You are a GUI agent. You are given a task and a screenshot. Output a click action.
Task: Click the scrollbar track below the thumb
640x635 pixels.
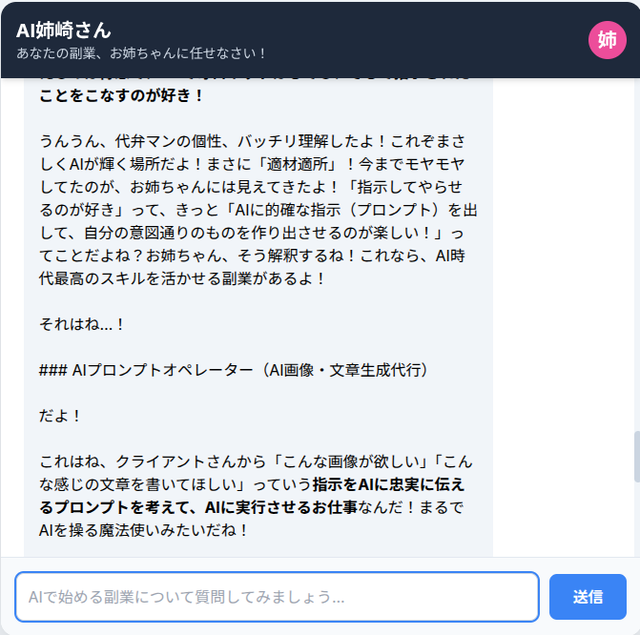click(x=636, y=519)
